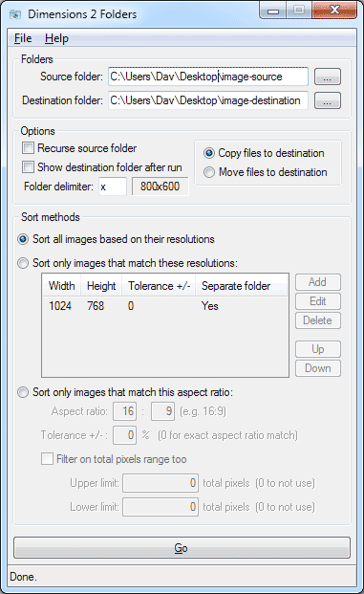Image resolution: width=364 pixels, height=594 pixels.
Task: Click the Upper limit total pixels field
Action: pyautogui.click(x=161, y=483)
